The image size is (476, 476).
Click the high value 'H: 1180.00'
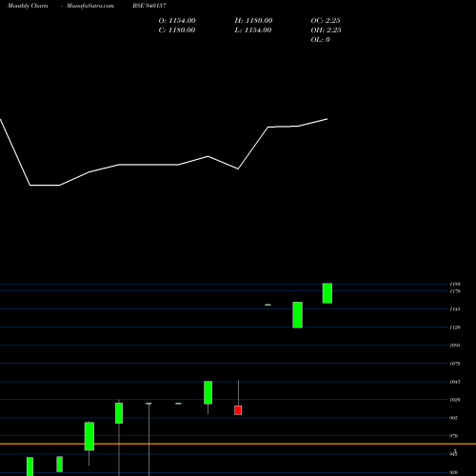click(253, 21)
